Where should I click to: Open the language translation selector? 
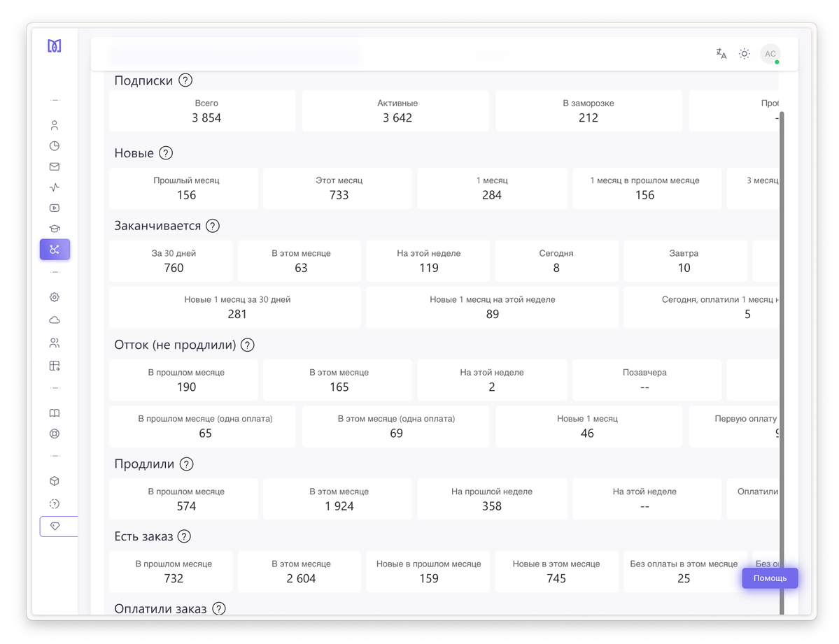click(721, 54)
